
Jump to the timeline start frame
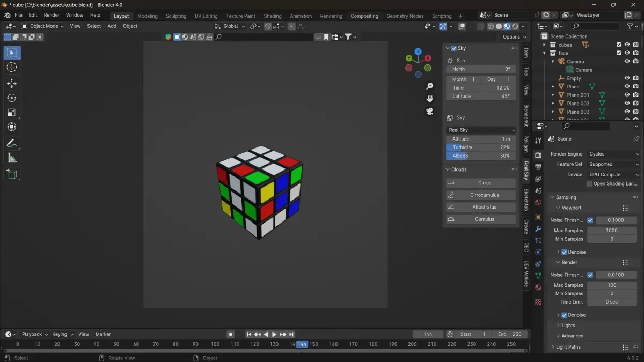[249, 334]
